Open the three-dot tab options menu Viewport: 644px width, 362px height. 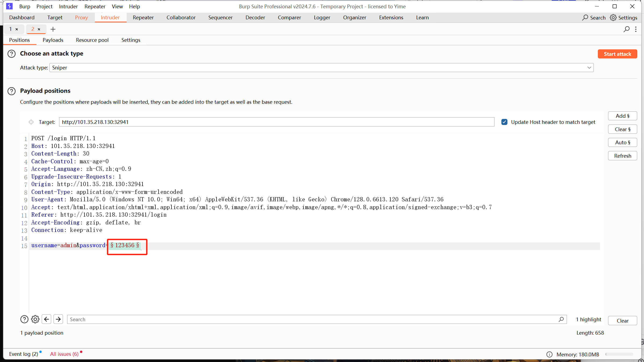pos(636,29)
